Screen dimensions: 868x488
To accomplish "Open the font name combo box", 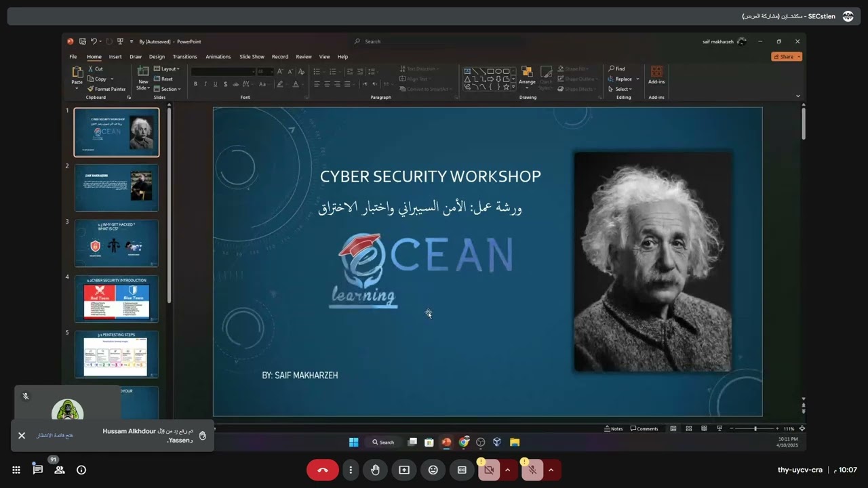I will 223,71.
